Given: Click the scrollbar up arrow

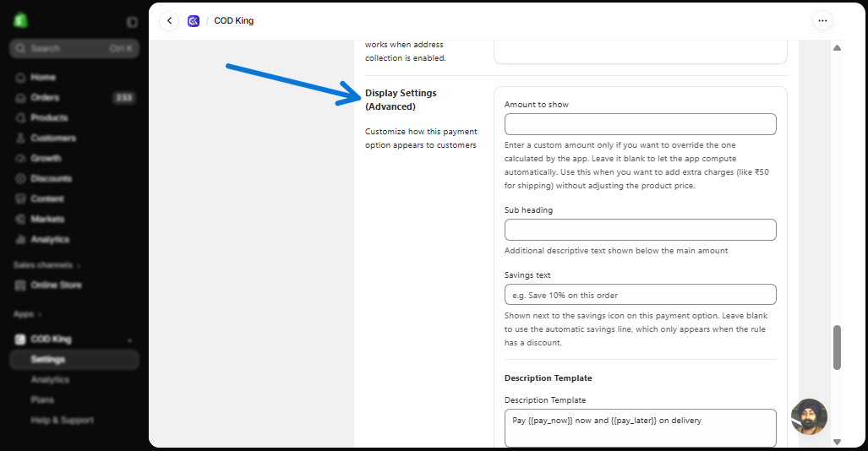Looking at the screenshot, I should [x=837, y=48].
